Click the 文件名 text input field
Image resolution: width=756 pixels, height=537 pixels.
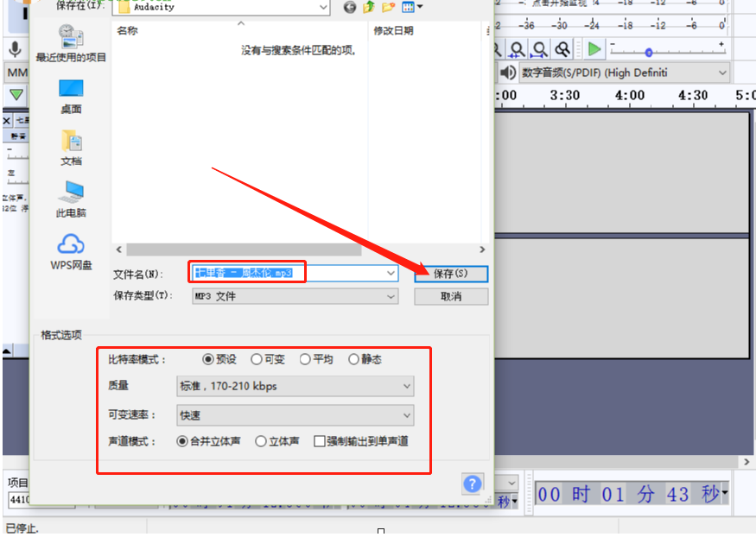point(295,273)
